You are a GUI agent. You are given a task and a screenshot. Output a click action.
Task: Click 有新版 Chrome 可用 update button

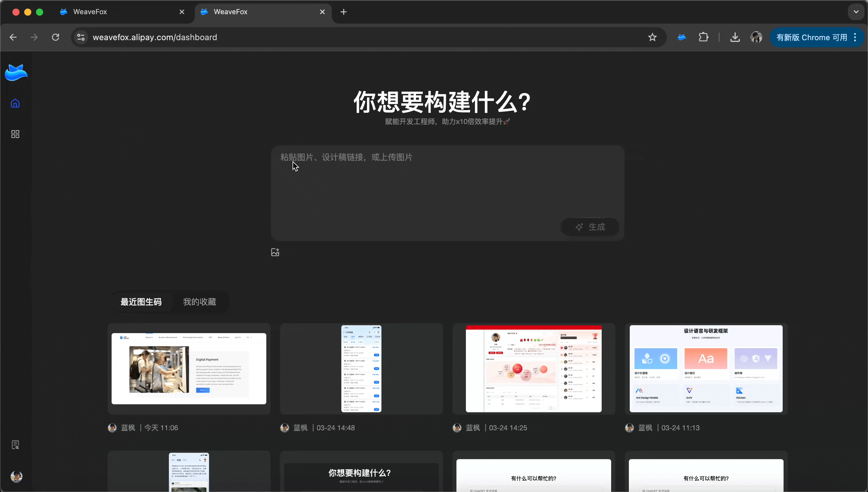(811, 37)
